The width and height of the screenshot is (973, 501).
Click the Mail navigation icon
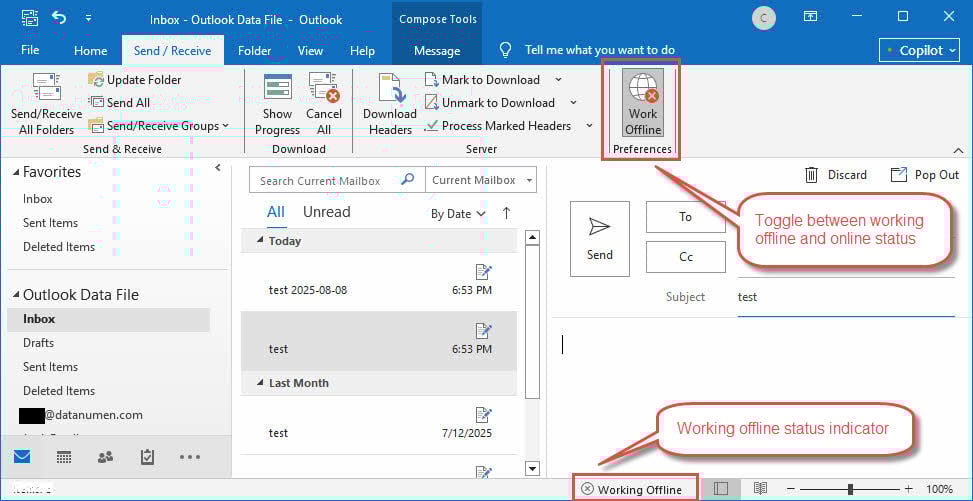point(22,457)
